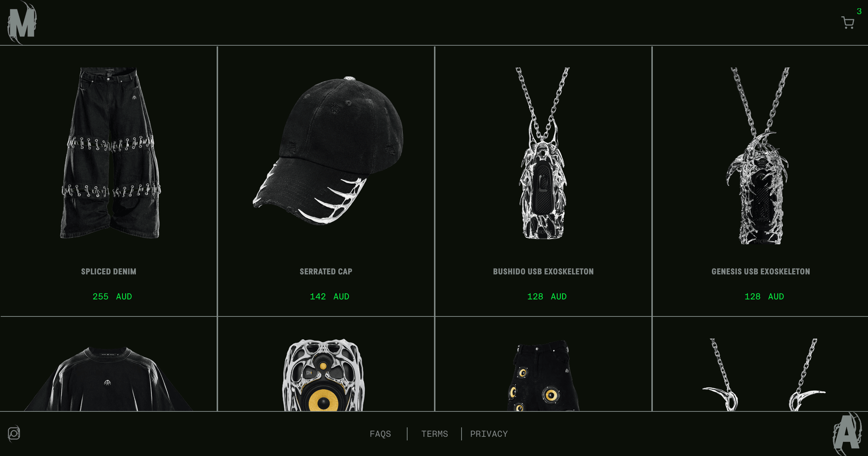
Task: View the Bushido USB Exoskeleton necklace image
Action: pos(543,153)
